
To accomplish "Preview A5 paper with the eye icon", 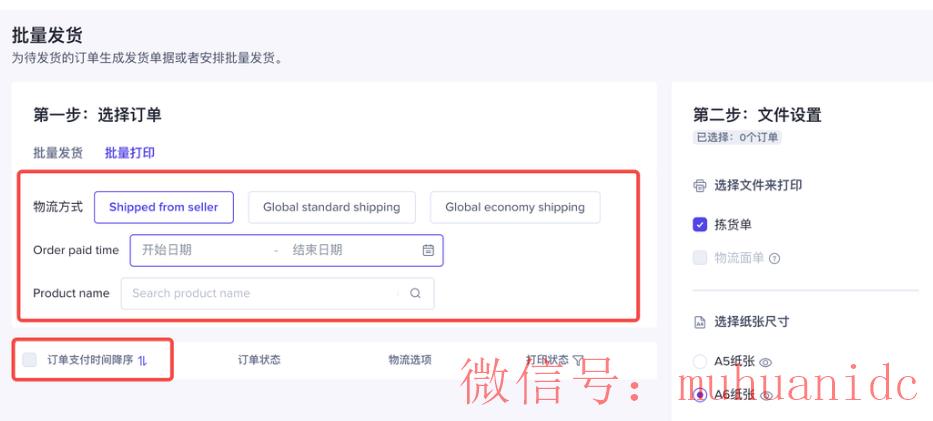I will point(766,362).
